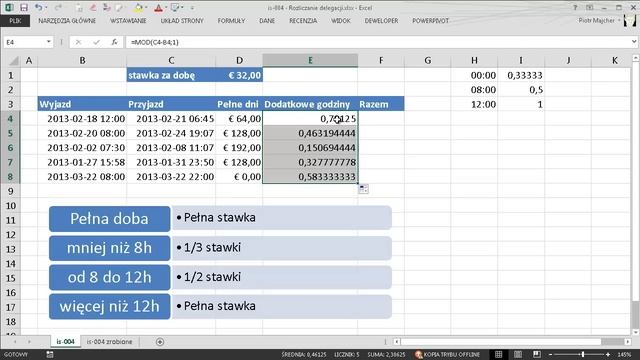Switch to the is-004 zrobione sheet tab
The width and height of the screenshot is (640, 360).
(x=109, y=342)
